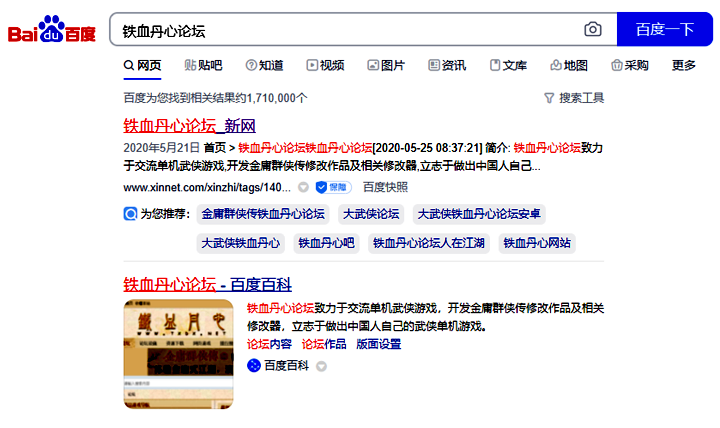This screenshot has width=720, height=428.
Task: Switch to the 贴吧 tab
Action: [x=203, y=66]
